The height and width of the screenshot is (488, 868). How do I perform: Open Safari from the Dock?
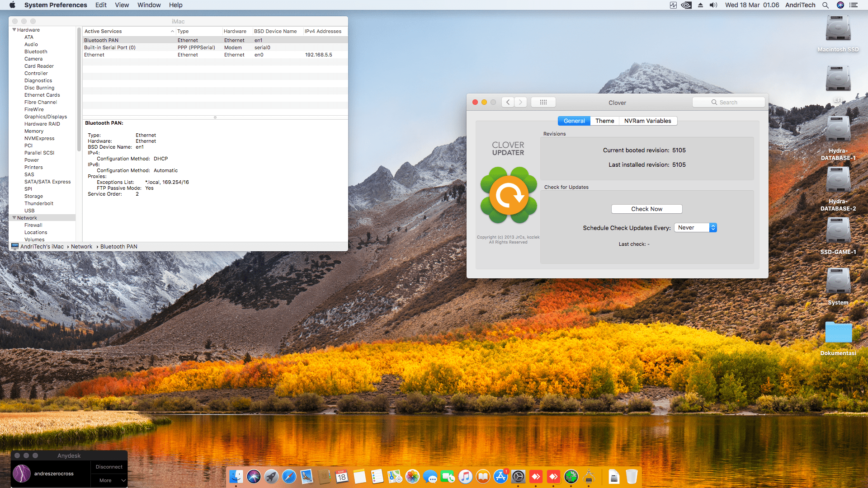coord(289,476)
